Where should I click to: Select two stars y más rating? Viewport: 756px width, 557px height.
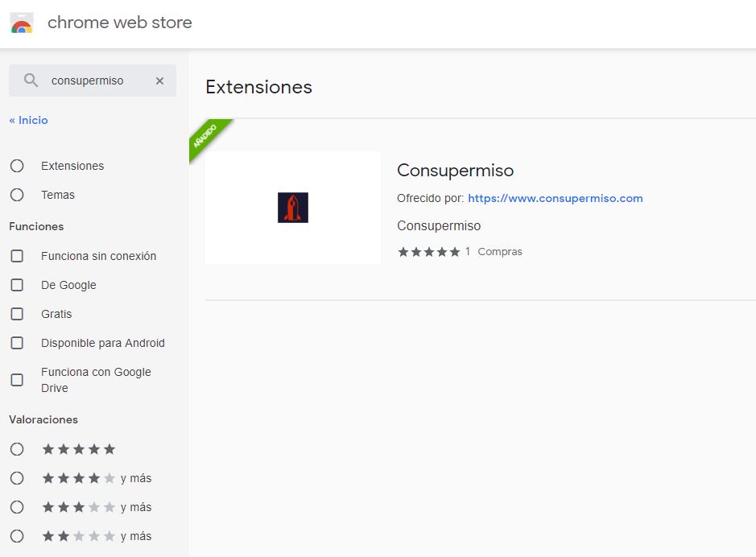pos(17,536)
